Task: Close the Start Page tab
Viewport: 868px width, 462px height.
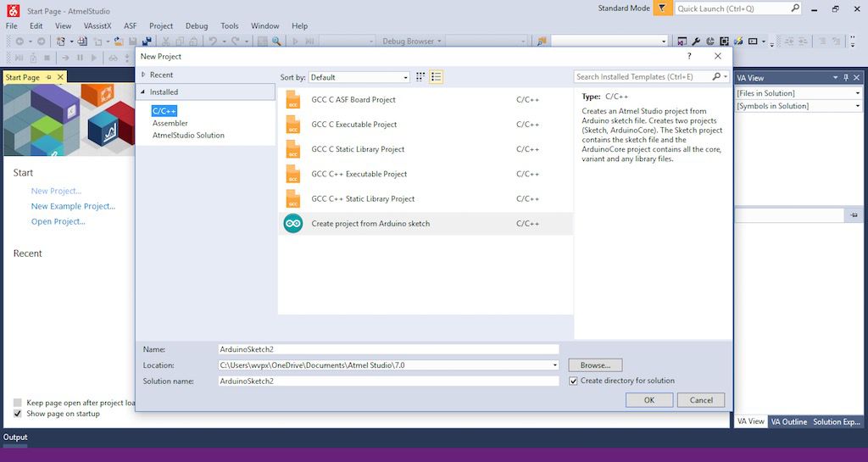Action: [x=60, y=77]
